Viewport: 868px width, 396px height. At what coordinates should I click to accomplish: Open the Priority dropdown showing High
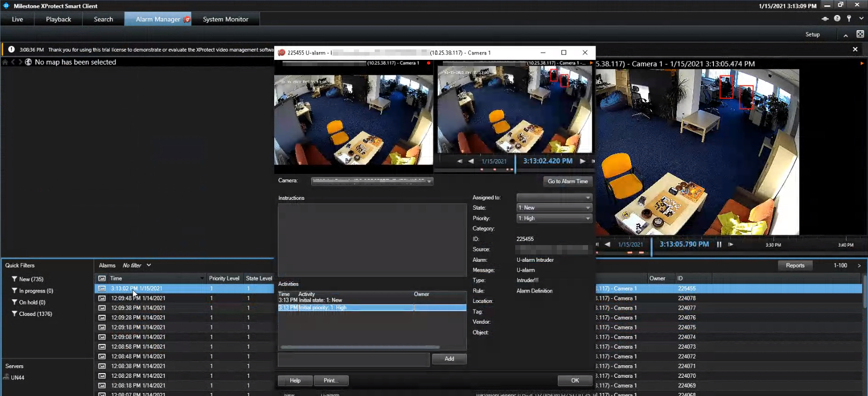pyautogui.click(x=554, y=219)
